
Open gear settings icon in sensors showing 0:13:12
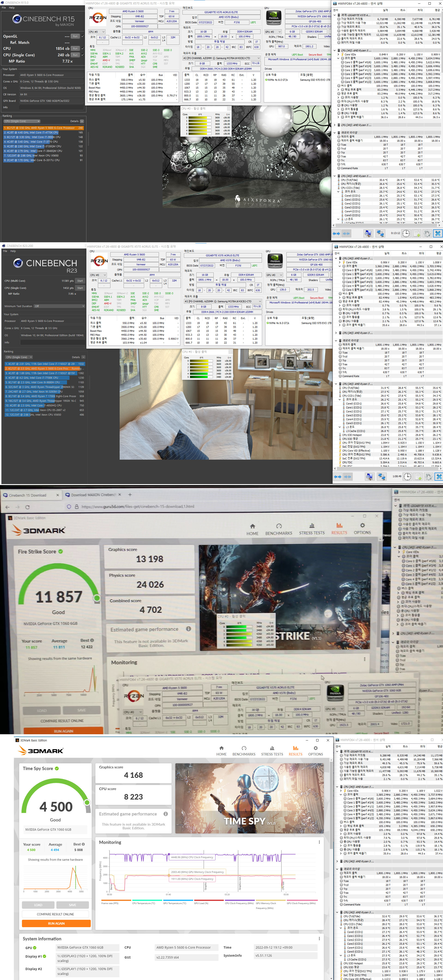point(427,233)
